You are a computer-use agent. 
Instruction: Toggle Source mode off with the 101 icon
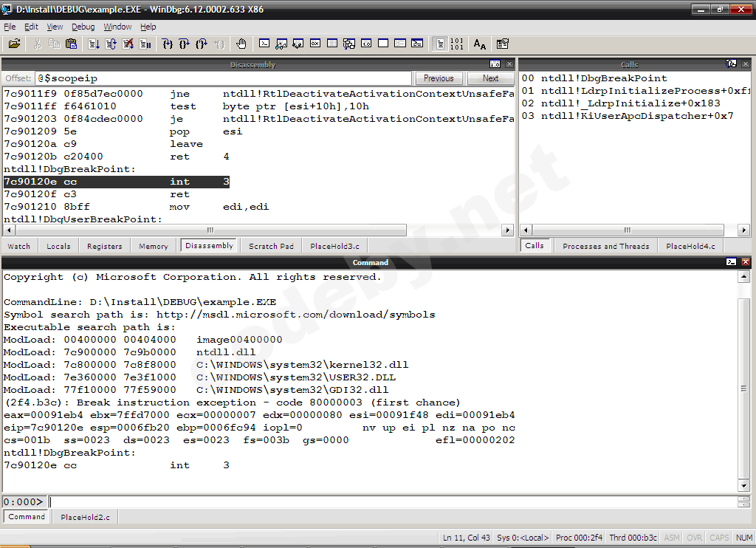pos(456,44)
